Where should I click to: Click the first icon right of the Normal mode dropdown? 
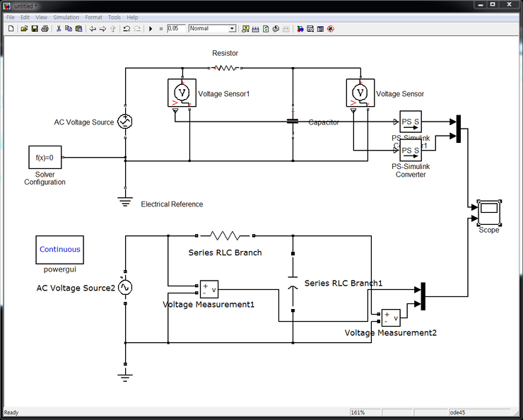(x=245, y=29)
